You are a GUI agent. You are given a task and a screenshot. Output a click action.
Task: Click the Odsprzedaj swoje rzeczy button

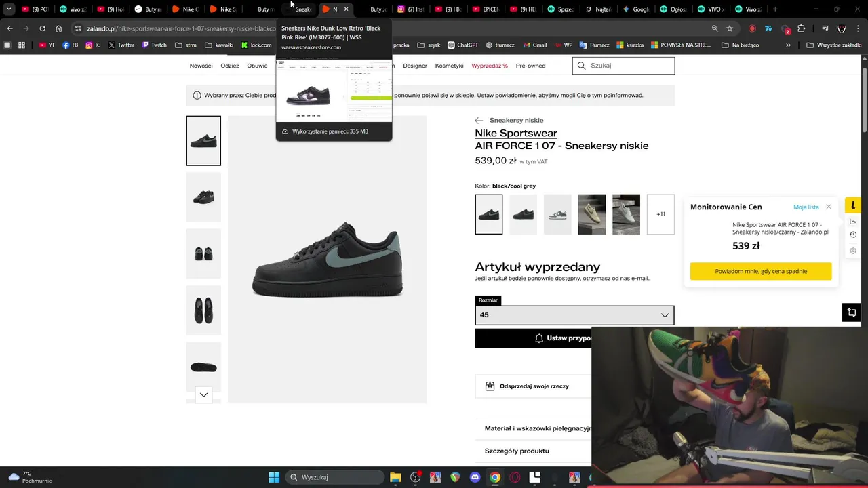pyautogui.click(x=533, y=386)
